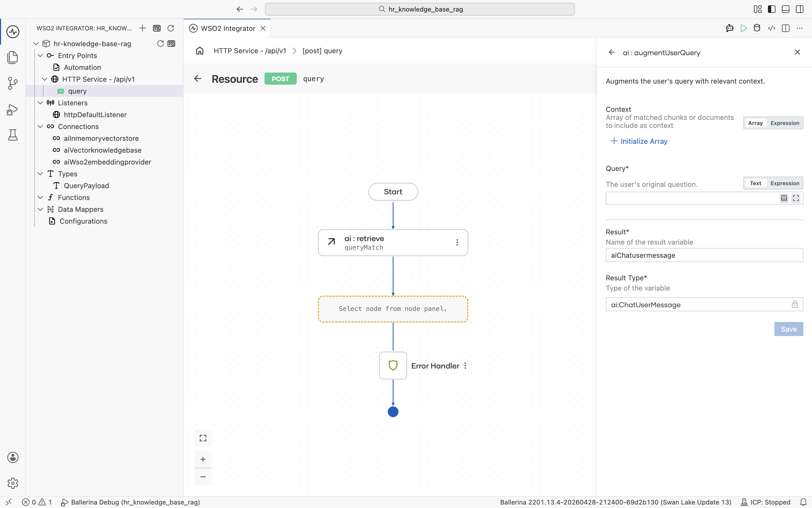This screenshot has height=508, width=812.
Task: Toggle the bottom panel layout icon
Action: tap(785, 9)
